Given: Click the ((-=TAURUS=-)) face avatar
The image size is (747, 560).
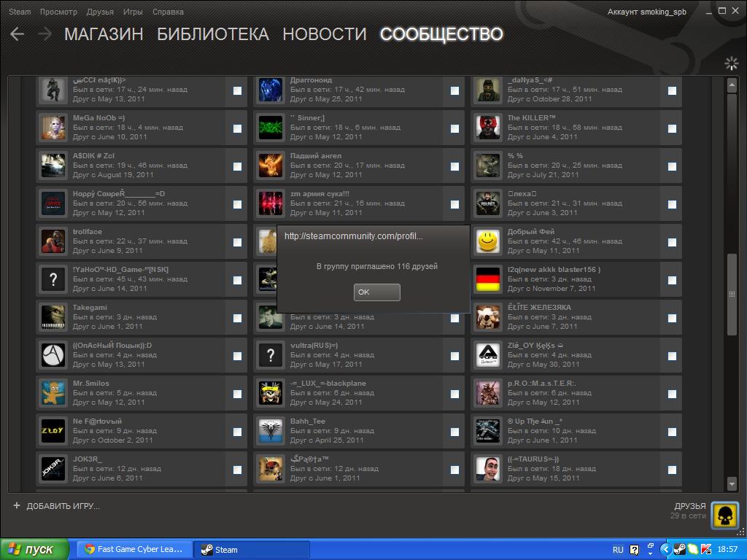Looking at the screenshot, I should pyautogui.click(x=488, y=469).
